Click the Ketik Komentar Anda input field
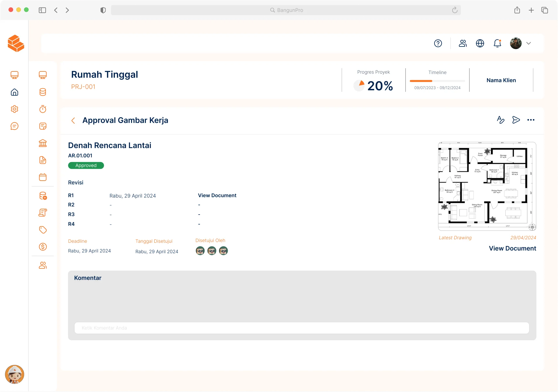558x392 pixels. [x=301, y=328]
